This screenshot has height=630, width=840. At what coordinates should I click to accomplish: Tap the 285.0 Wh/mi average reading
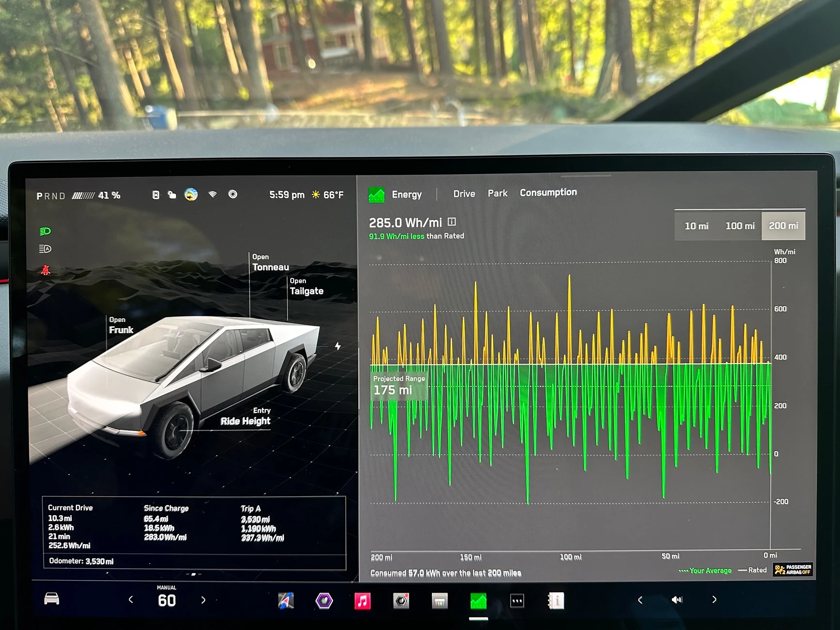click(405, 223)
